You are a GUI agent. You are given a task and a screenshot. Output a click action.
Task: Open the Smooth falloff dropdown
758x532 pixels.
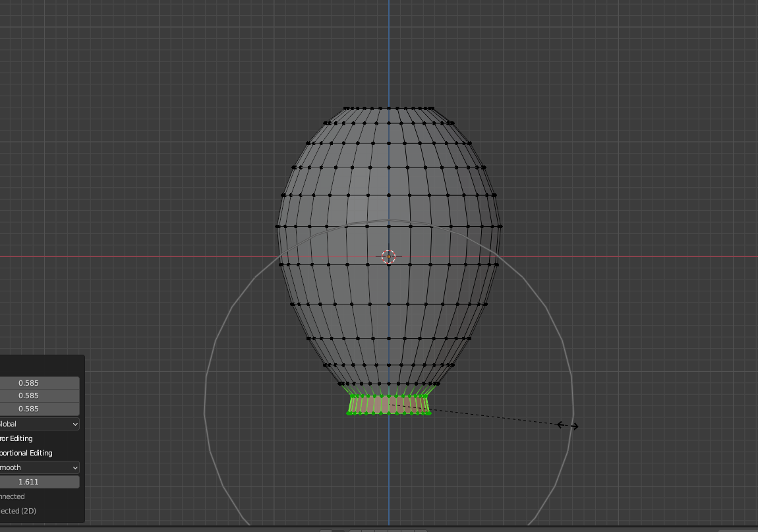coord(39,467)
